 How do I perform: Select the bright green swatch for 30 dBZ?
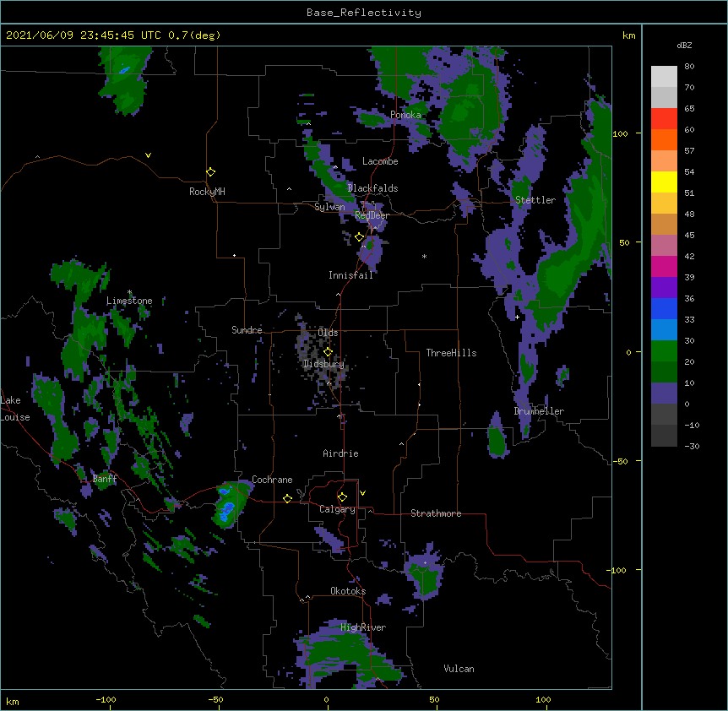pyautogui.click(x=664, y=351)
